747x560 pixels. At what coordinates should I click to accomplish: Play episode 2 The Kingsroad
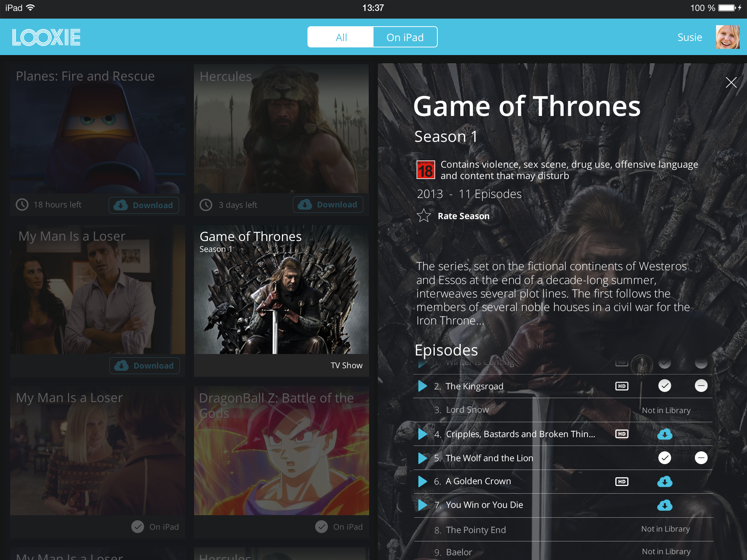click(x=422, y=386)
